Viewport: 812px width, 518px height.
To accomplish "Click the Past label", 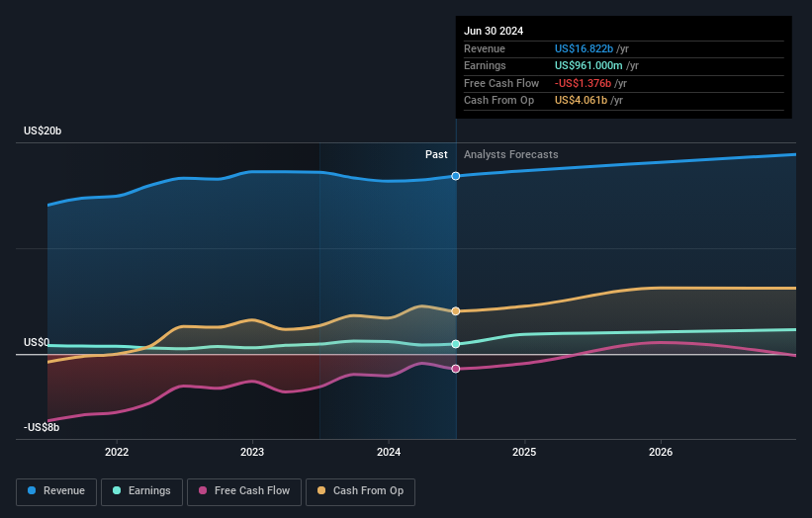I will point(436,155).
